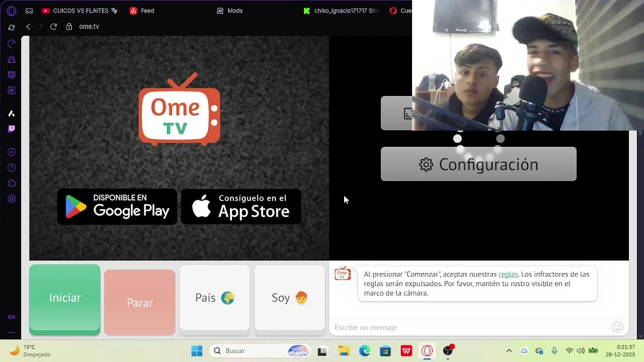Image resolution: width=644 pixels, height=362 pixels.
Task: Open the emoji picker smiley
Action: tap(617, 327)
